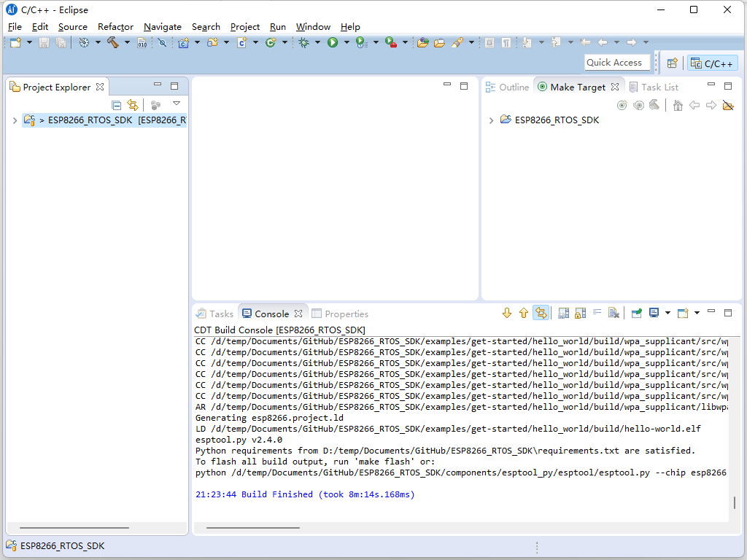Click the Debug bug icon
Image resolution: width=747 pixels, height=560 pixels.
point(303,42)
